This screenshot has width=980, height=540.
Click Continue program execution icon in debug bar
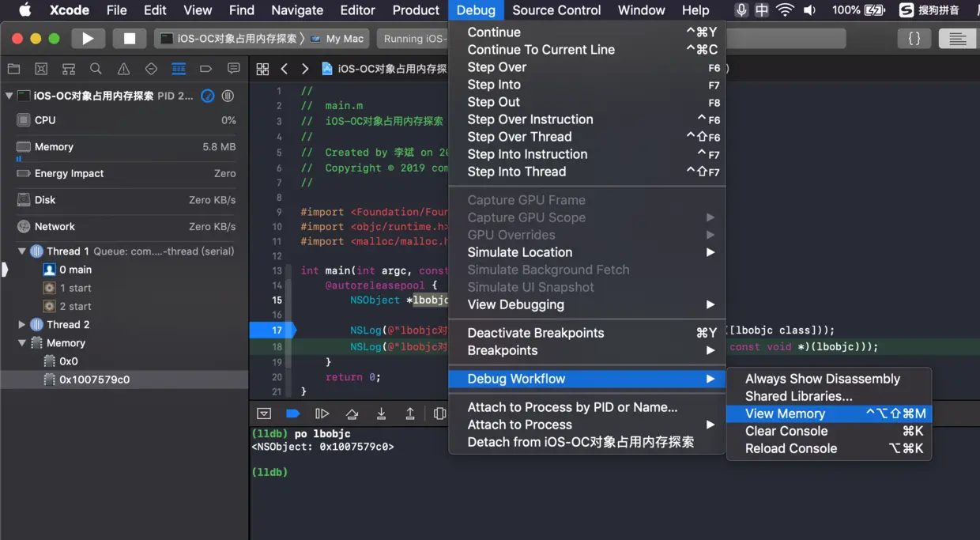(322, 413)
